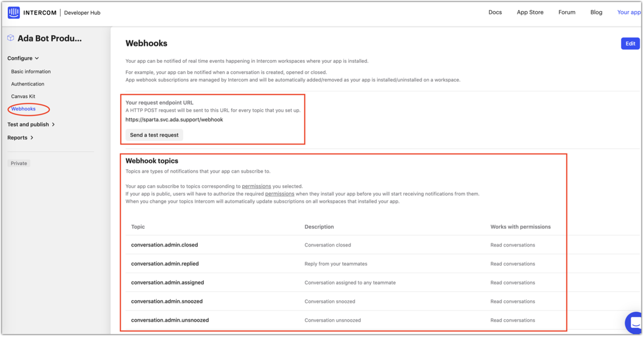Click the Edit button

tap(630, 43)
